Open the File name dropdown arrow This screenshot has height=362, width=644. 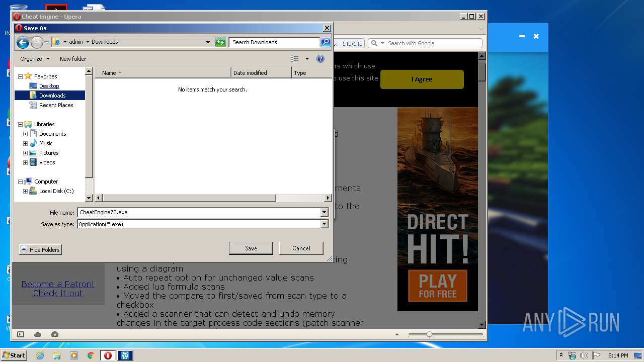pos(325,212)
